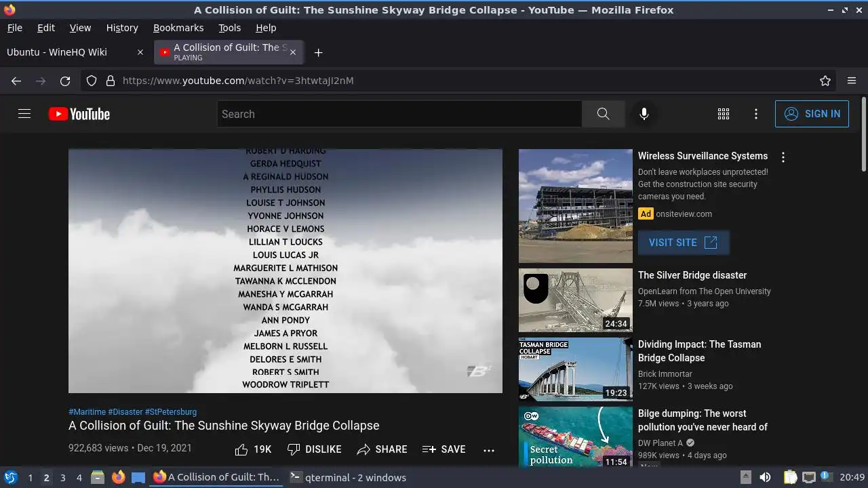
Task: Like the video with thumbs up
Action: pos(253,449)
